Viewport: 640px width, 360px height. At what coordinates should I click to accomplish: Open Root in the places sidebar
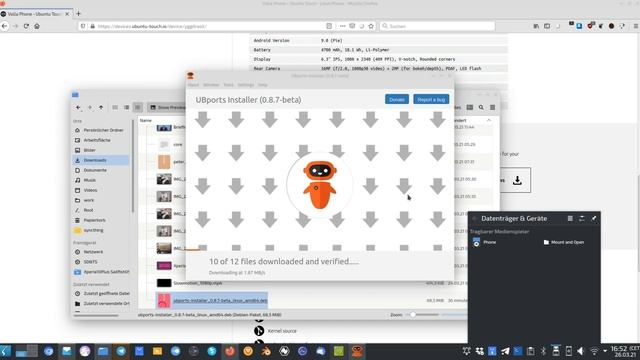tap(101, 210)
